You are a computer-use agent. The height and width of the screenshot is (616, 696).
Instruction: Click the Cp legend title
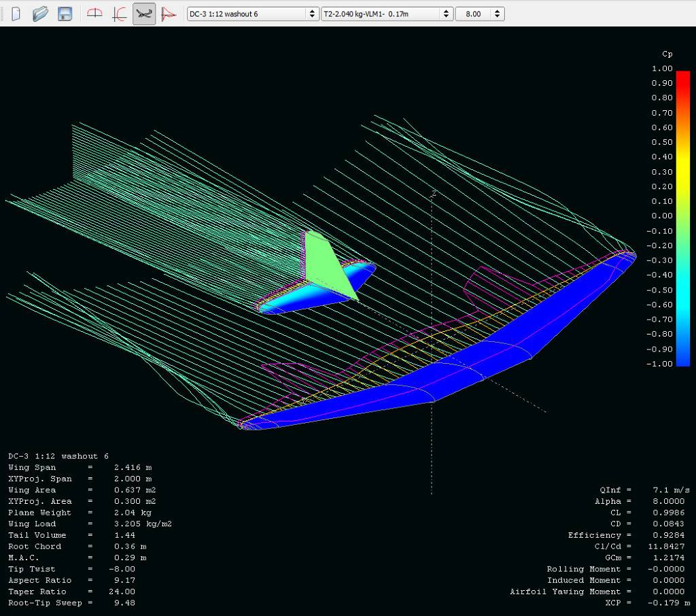(666, 54)
